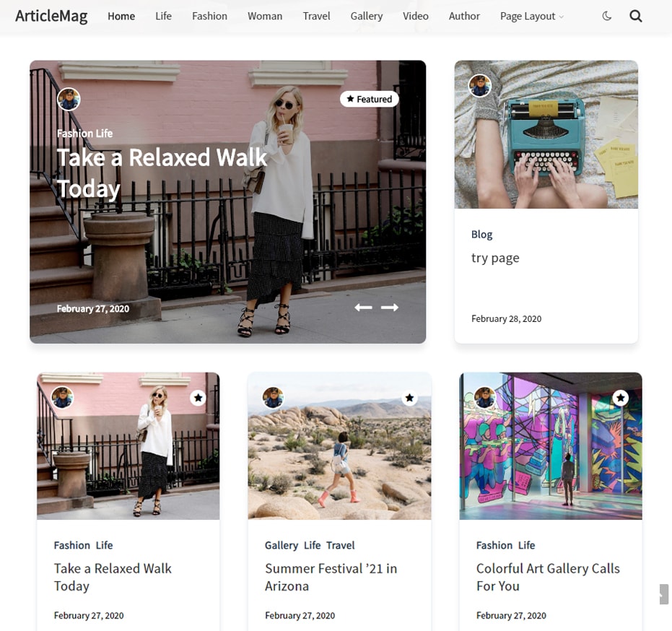This screenshot has height=631, width=672.
Task: Click author avatar on Colorful Art Gallery card
Action: (485, 397)
